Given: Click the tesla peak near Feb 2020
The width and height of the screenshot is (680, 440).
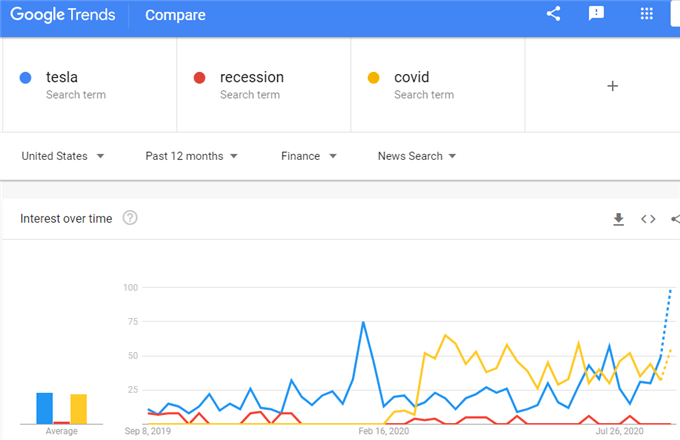Looking at the screenshot, I should tap(363, 322).
